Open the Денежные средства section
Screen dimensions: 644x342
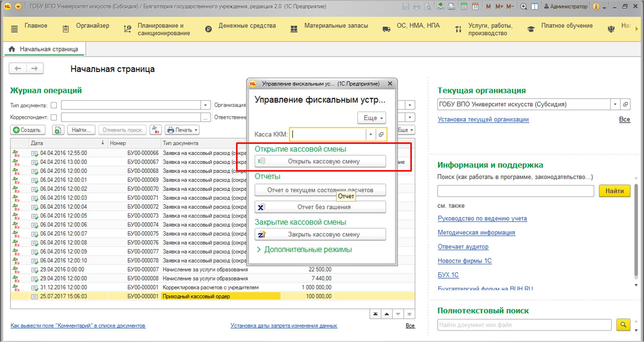pyautogui.click(x=247, y=26)
